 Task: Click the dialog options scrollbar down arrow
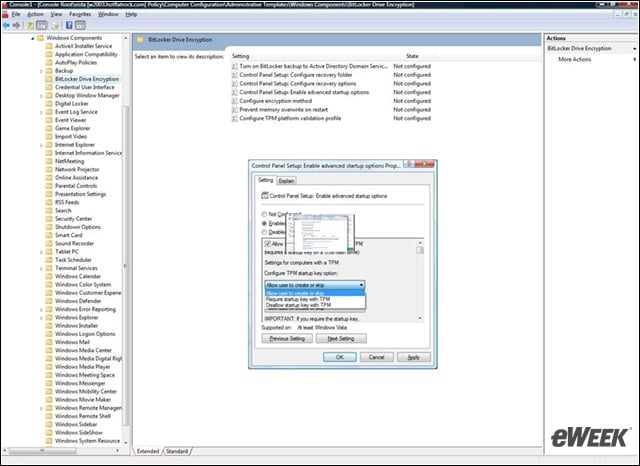click(x=420, y=318)
